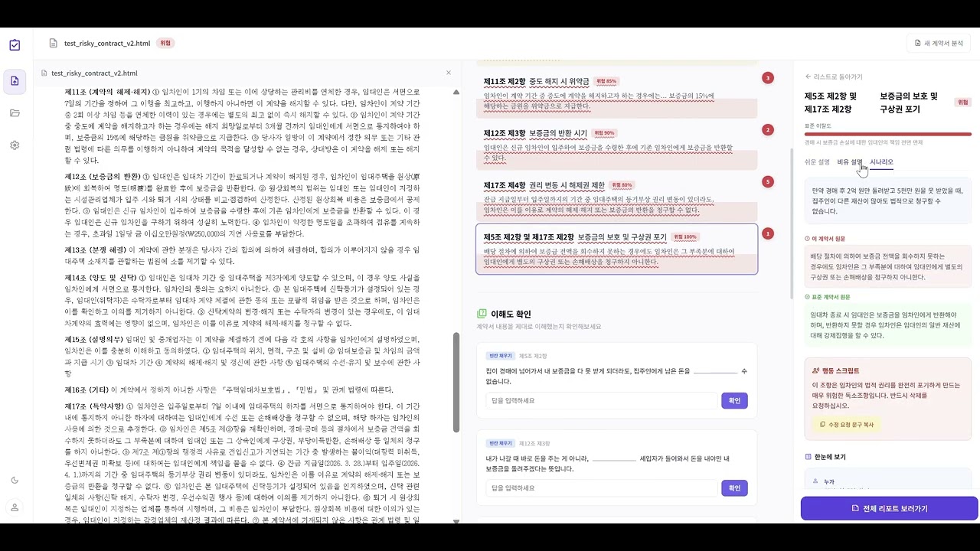Click the 누가 person icon
The width and height of the screenshot is (980, 551).
coord(816,482)
